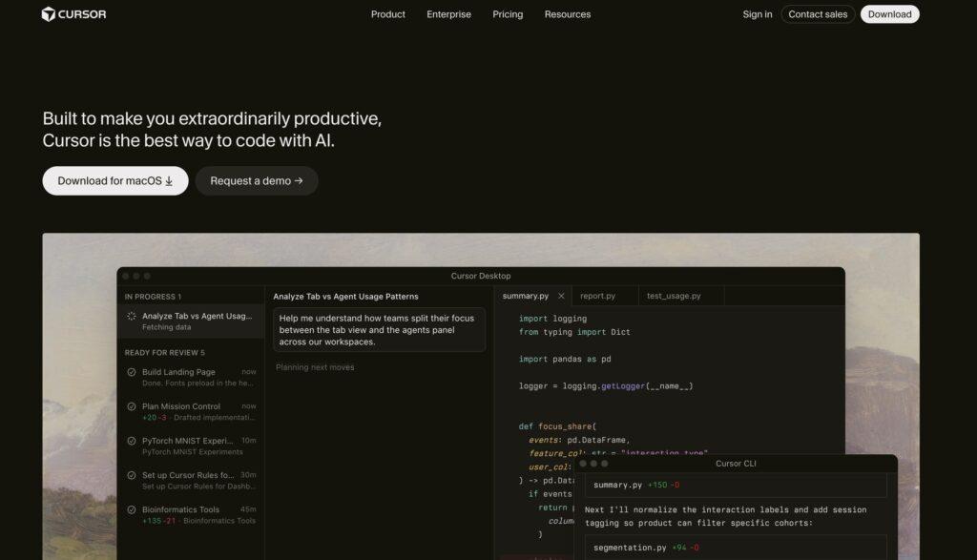
Task: Switch to the summary.py tab
Action: (526, 296)
